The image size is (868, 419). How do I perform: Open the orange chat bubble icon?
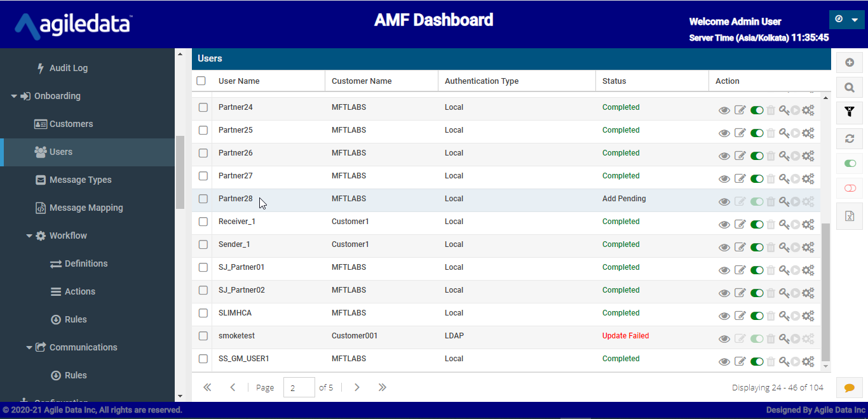pos(849,388)
